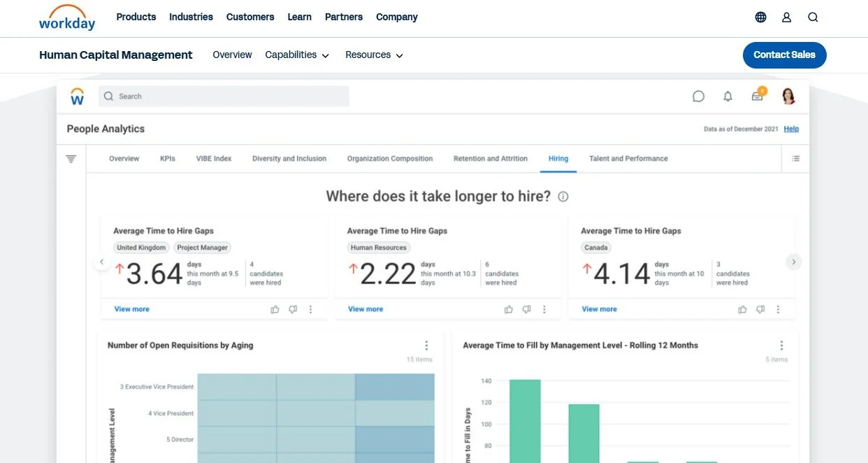Click the tallest green bar in the chart
Viewport: 868px width, 463px height.
coord(525,421)
